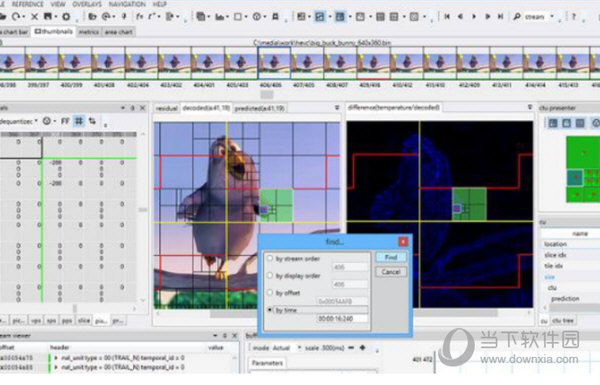
Task: Open the OVERLAYS menu
Action: pos(87,4)
